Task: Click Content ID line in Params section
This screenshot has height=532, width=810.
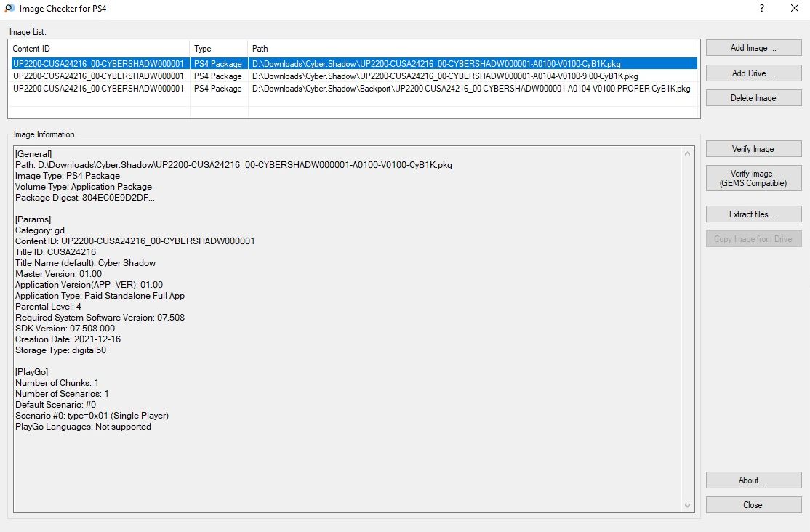Action: click(x=135, y=241)
